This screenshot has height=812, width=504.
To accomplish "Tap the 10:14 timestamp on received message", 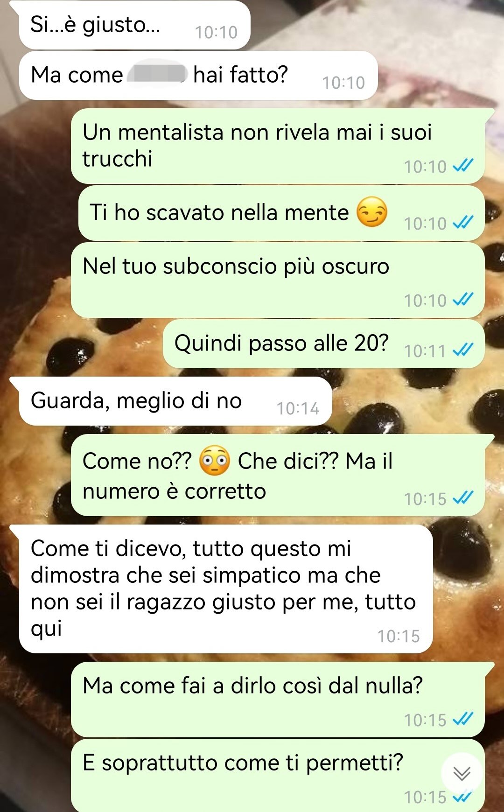I will [298, 408].
